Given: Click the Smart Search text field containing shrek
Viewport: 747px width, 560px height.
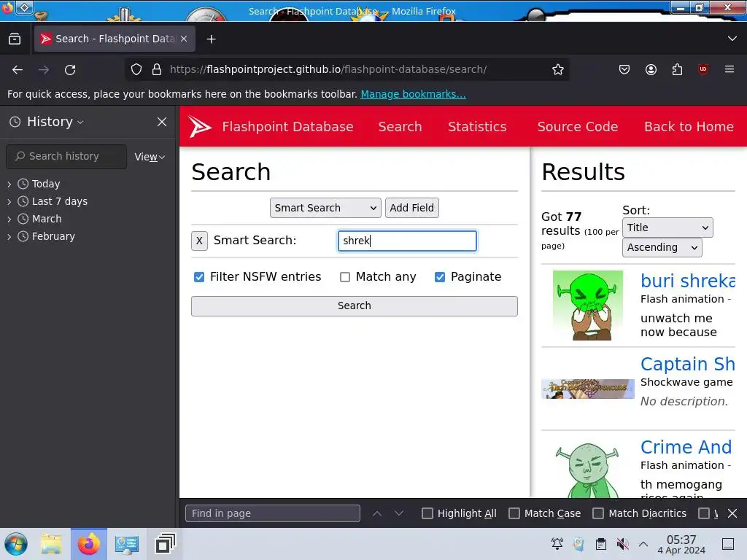Looking at the screenshot, I should click(407, 241).
